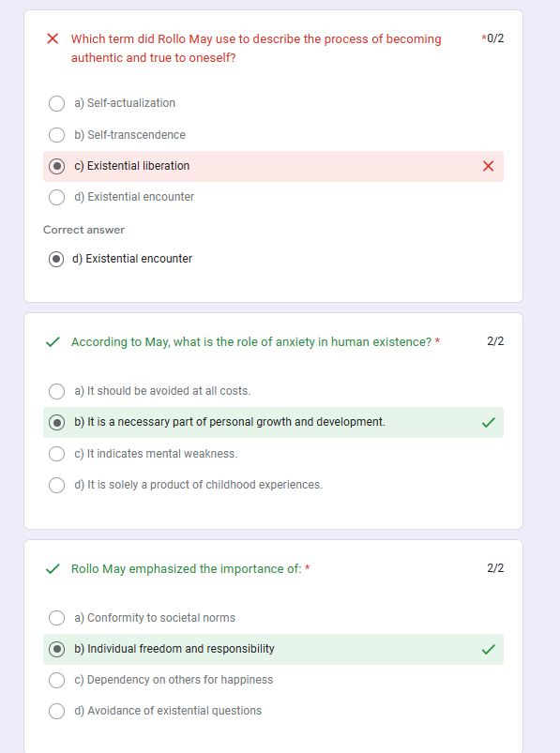Select the Self-actualization radio option

tap(56, 103)
